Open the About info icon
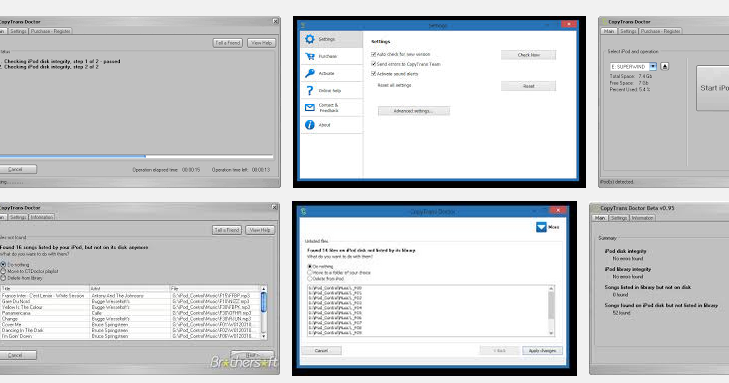 (310, 125)
